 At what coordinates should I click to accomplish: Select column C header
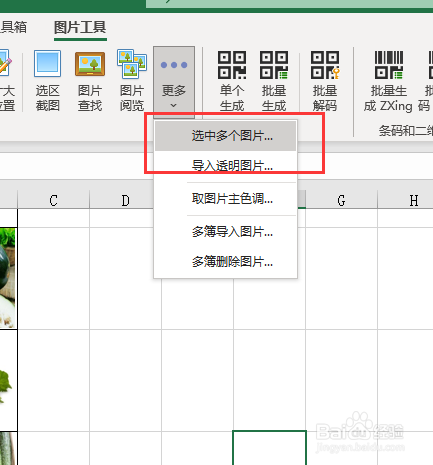[x=53, y=200]
